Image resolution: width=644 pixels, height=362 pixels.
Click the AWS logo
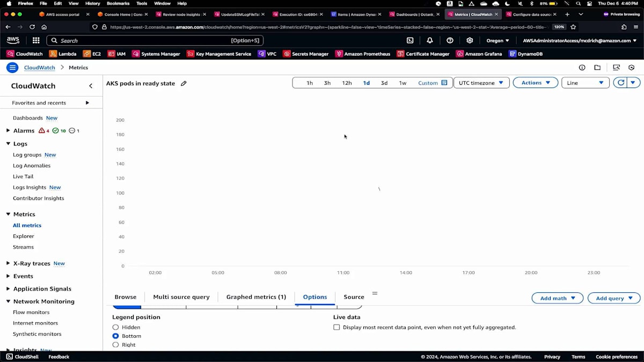click(x=13, y=40)
